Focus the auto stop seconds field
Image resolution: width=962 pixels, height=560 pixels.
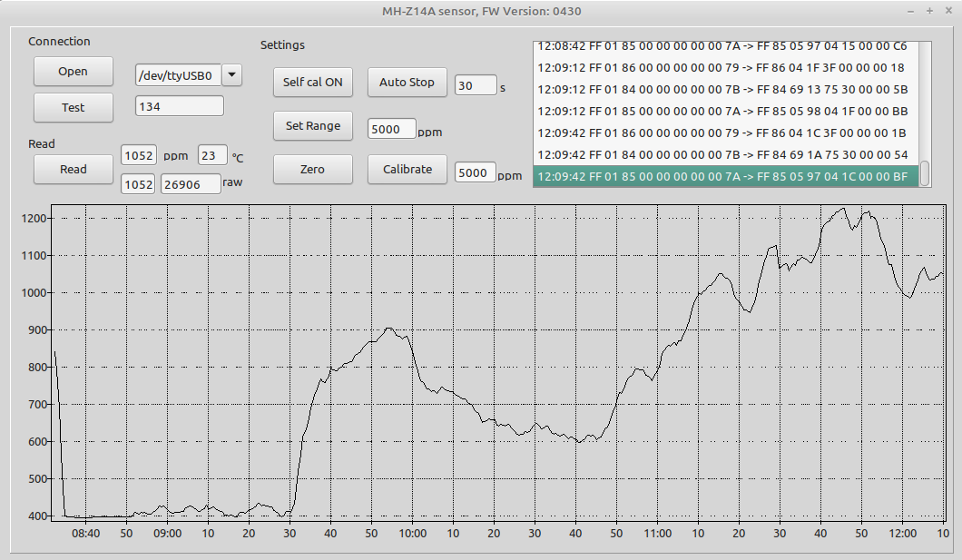pos(475,85)
